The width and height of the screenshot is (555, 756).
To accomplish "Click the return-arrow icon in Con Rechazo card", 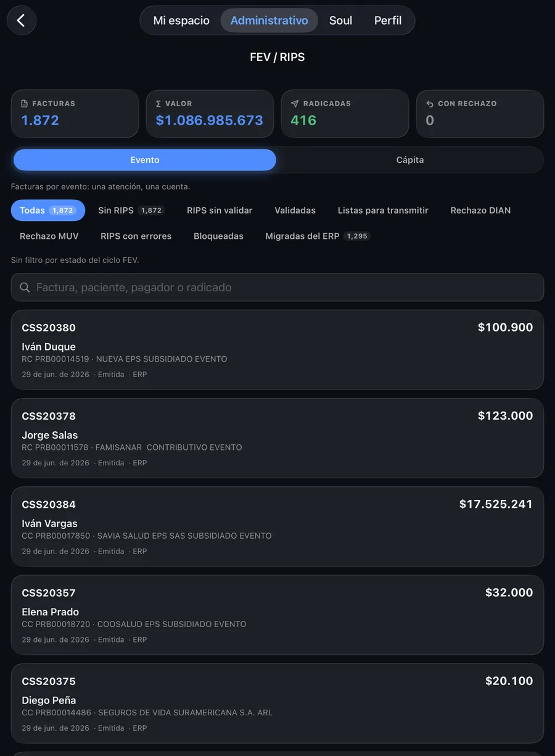I will 430,104.
